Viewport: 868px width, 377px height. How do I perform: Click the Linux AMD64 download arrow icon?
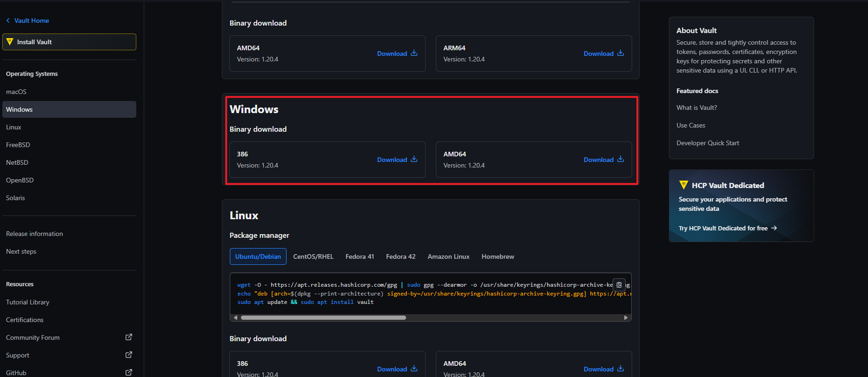[x=621, y=369]
